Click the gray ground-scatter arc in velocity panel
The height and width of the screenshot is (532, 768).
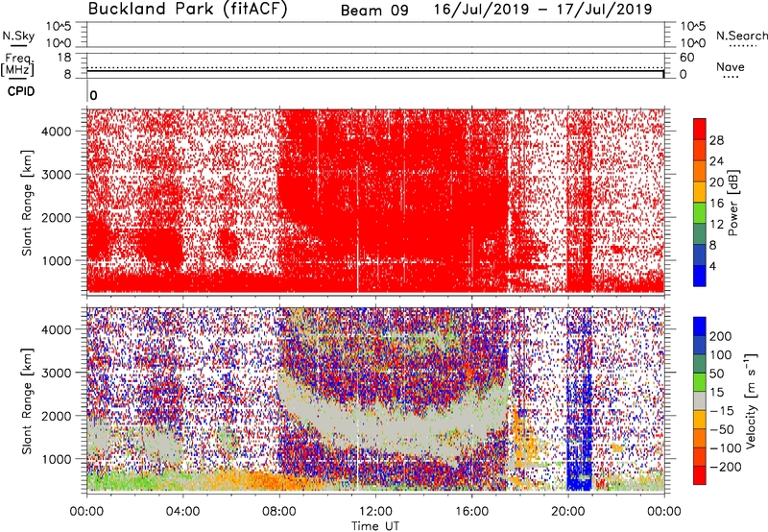[x=392, y=429]
